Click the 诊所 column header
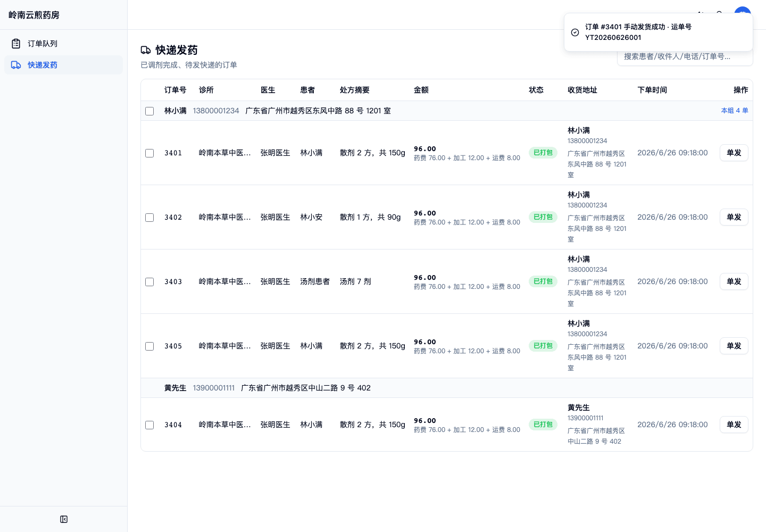Image resolution: width=766 pixels, height=532 pixels. coord(206,90)
